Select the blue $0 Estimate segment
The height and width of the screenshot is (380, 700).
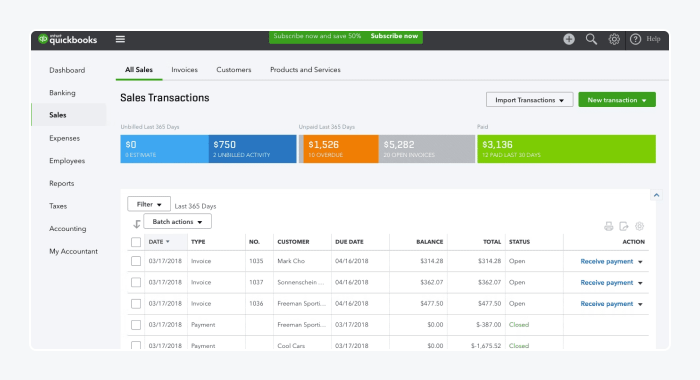pyautogui.click(x=164, y=149)
